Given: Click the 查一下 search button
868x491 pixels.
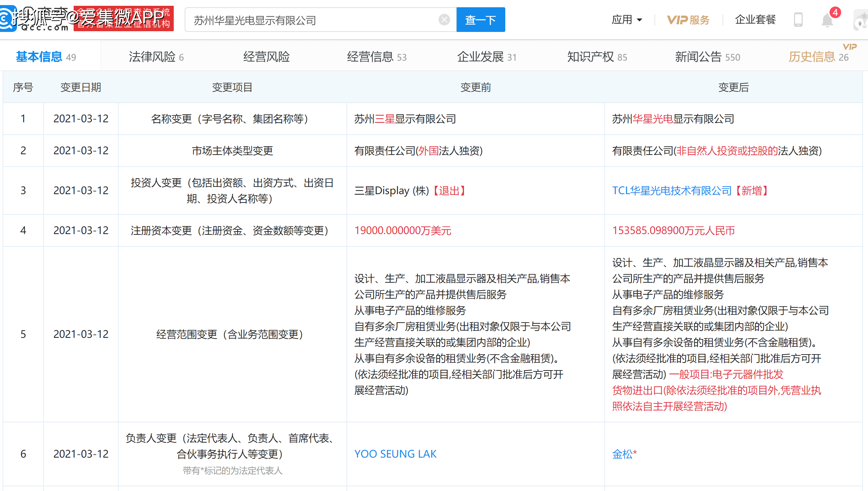Looking at the screenshot, I should click(481, 20).
